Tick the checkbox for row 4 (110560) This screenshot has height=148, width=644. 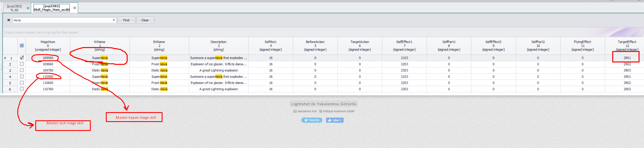pyautogui.click(x=22, y=77)
